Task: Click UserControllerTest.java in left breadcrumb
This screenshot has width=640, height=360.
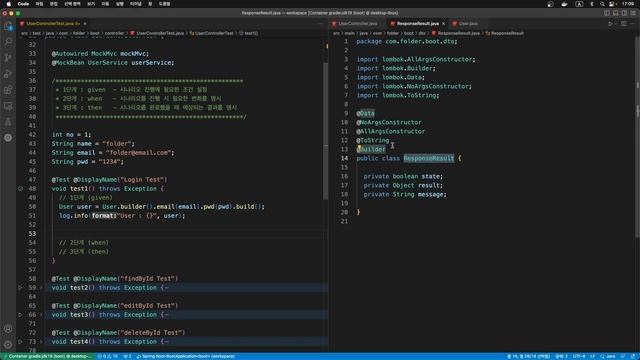Action: tap(160, 33)
